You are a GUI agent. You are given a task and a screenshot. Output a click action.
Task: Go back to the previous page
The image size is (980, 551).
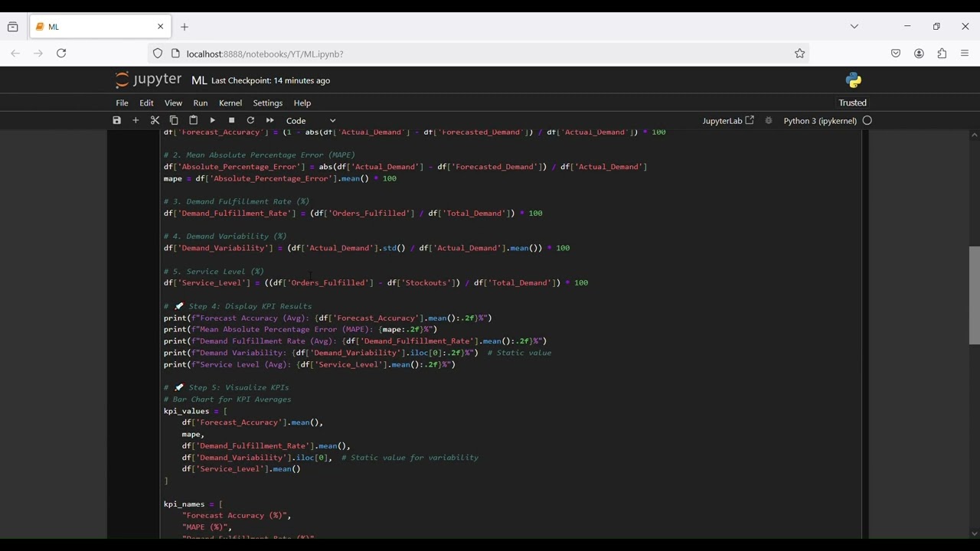click(x=15, y=54)
